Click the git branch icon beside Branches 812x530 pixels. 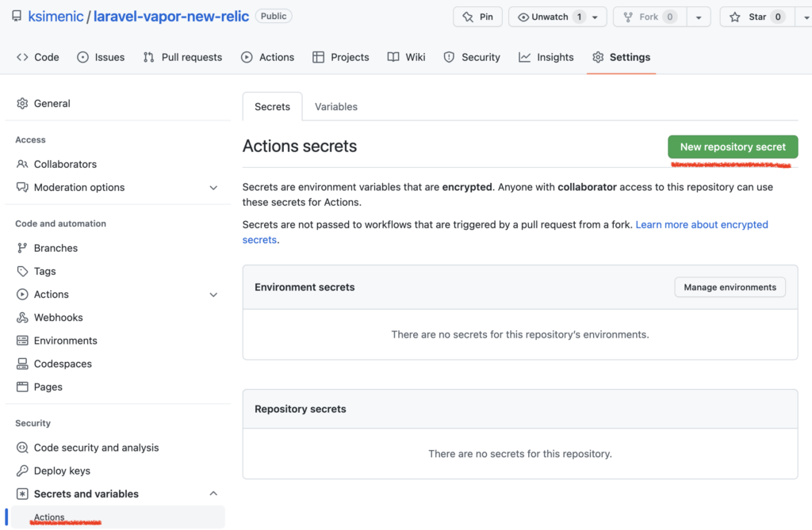point(22,248)
